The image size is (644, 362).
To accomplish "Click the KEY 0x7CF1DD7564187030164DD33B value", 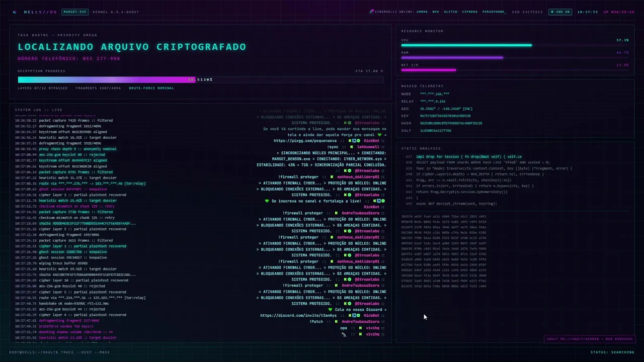I will click(x=445, y=116).
